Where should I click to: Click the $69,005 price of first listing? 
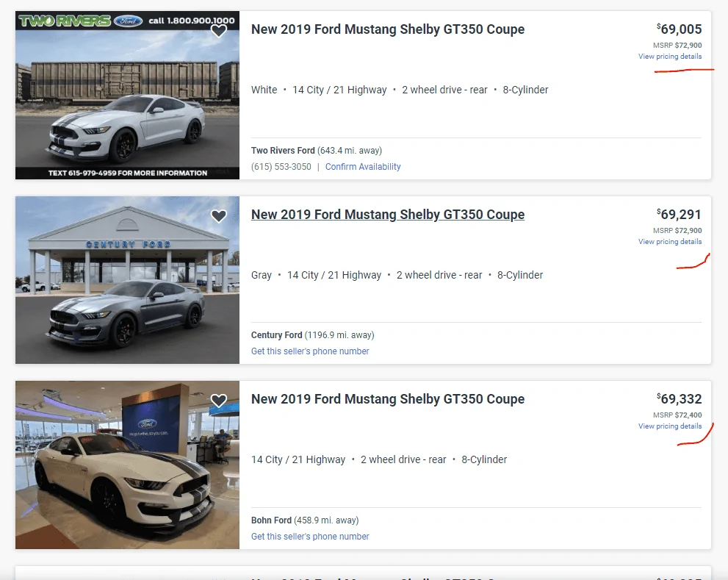pos(680,29)
